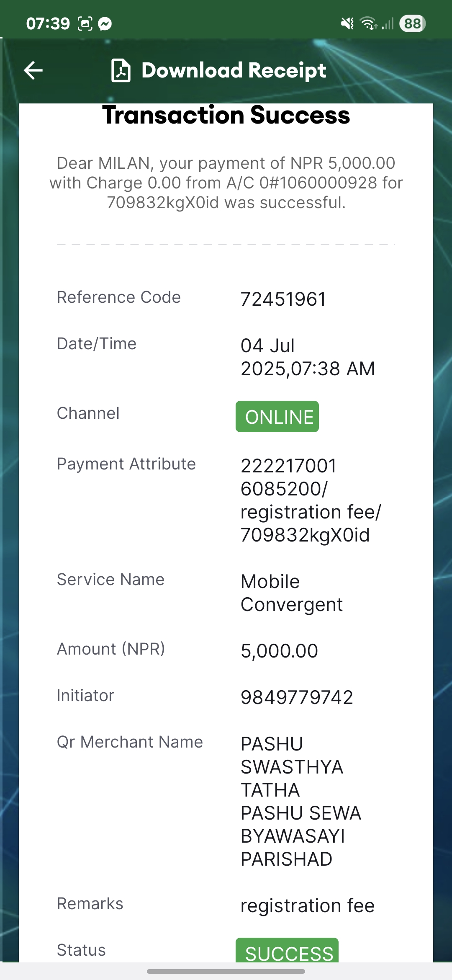This screenshot has width=452, height=980.
Task: Tap the green ONLINE channel badge
Action: [277, 417]
